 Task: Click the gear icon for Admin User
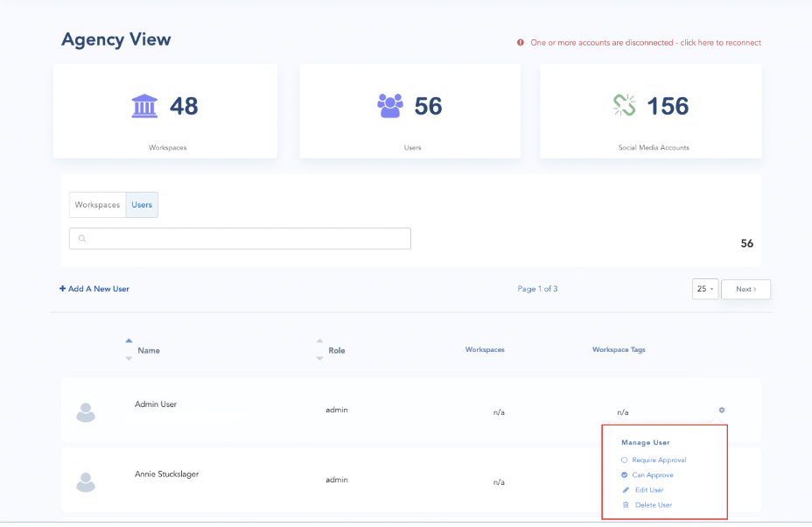click(x=722, y=410)
